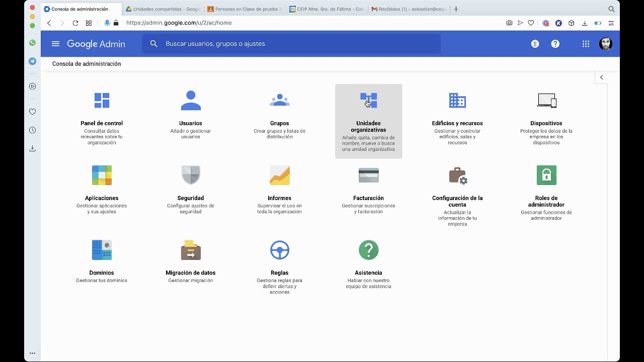Open the Google apps grid launcher
644x362 pixels.
[586, 44]
